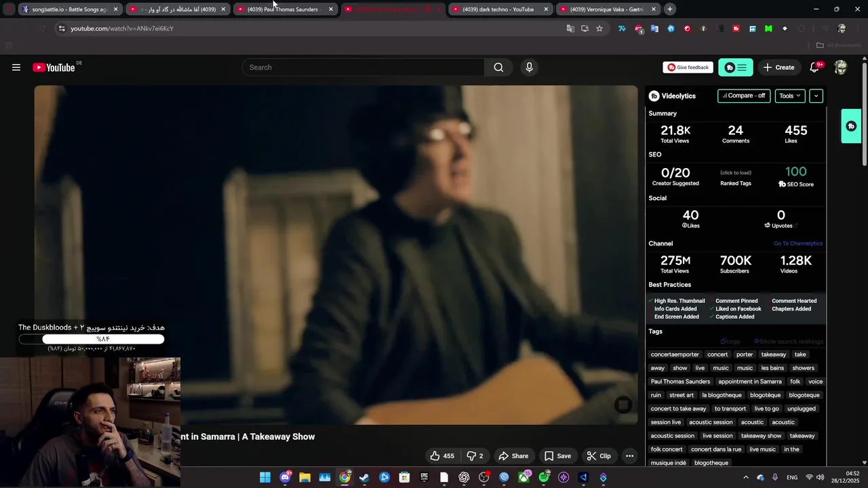Switch to Paul Thomas Saunders tab
The image size is (868, 488).
coord(283,9)
